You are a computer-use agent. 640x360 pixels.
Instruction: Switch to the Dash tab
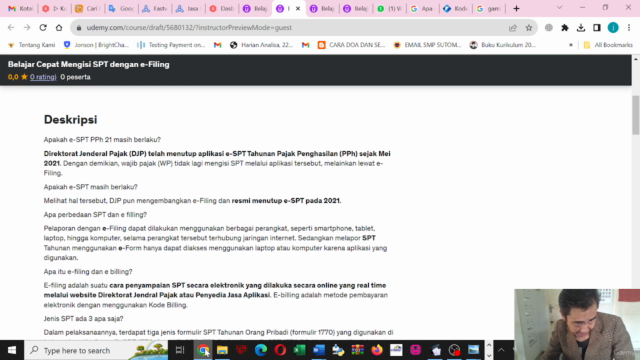(x=222, y=9)
